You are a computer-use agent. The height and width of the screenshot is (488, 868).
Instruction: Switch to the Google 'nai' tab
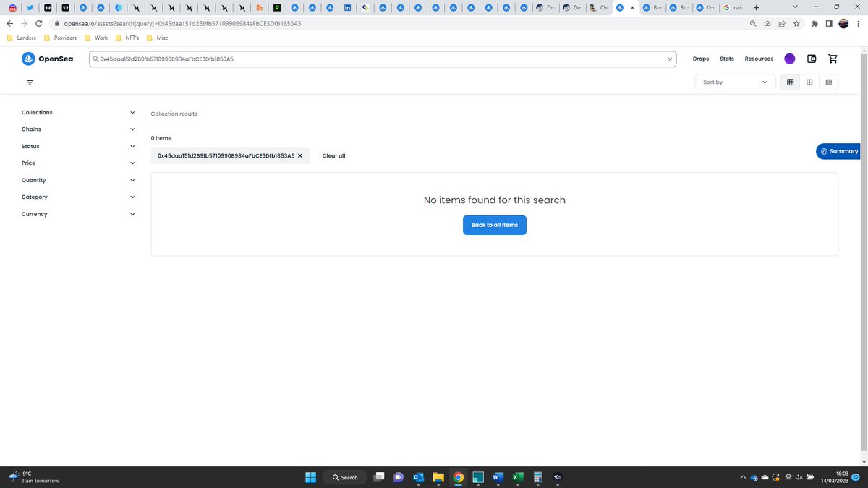(733, 7)
